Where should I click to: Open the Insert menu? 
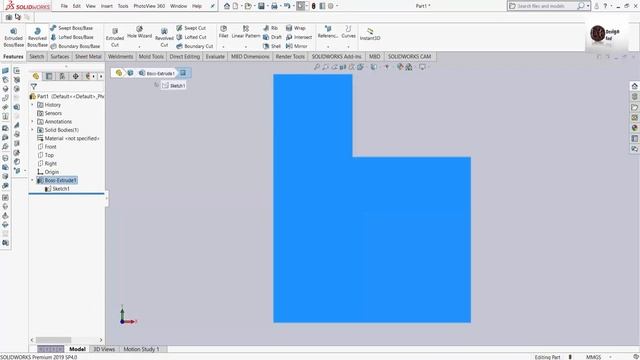[107, 6]
